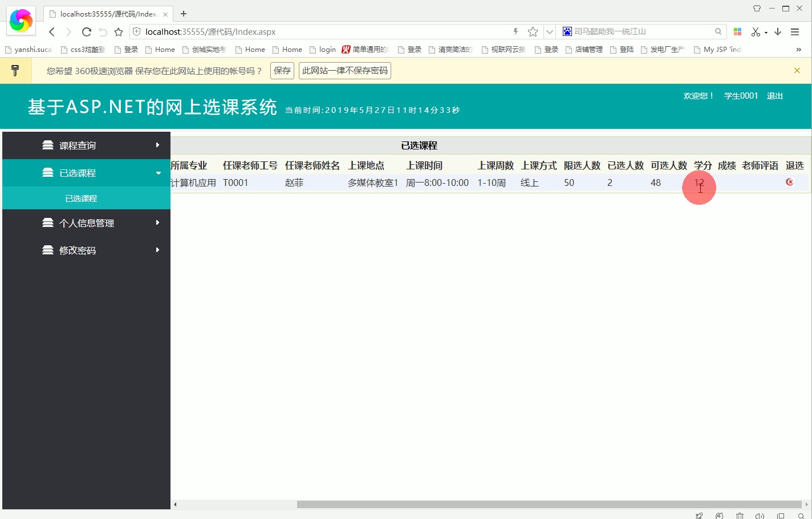
Task: Open the css3炫酷 bookmark
Action: pos(83,50)
